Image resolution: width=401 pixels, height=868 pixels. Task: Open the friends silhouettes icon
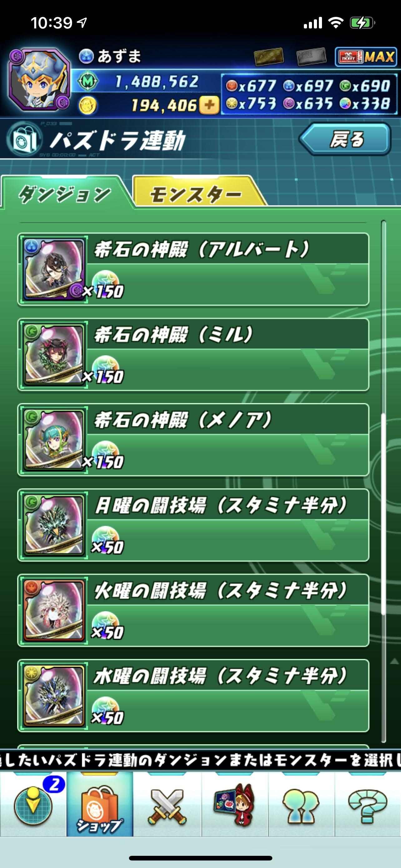point(301,805)
